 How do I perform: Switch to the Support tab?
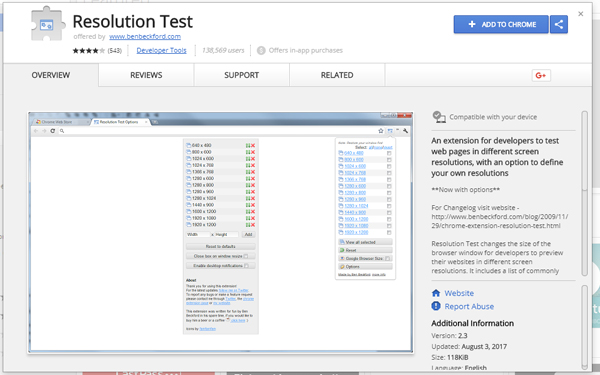click(x=241, y=75)
